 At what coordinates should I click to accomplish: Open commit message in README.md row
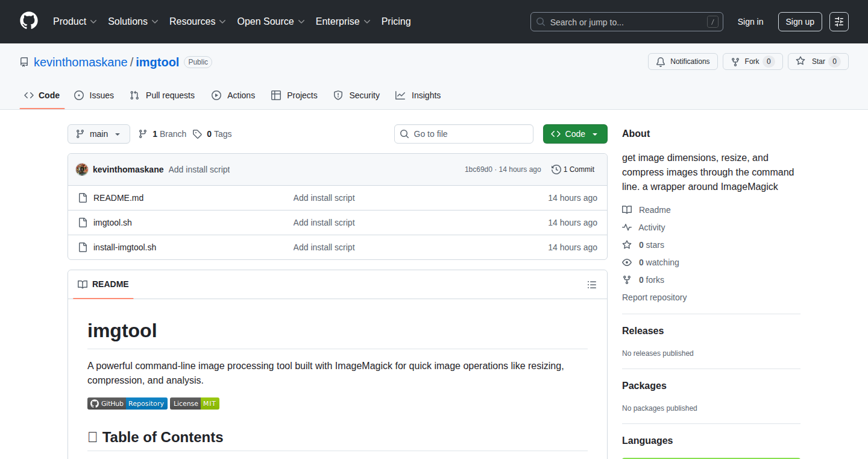[324, 198]
